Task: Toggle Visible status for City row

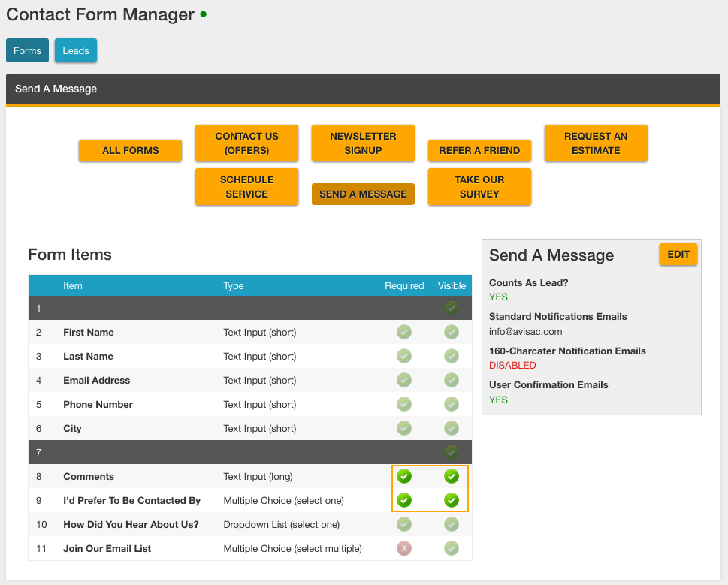Action: [x=451, y=428]
